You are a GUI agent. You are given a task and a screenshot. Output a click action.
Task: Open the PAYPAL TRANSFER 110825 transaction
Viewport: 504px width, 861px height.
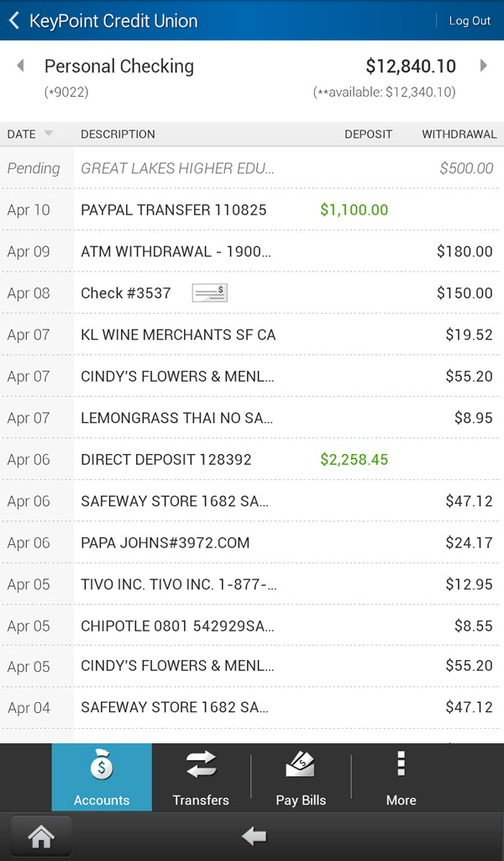pyautogui.click(x=252, y=209)
